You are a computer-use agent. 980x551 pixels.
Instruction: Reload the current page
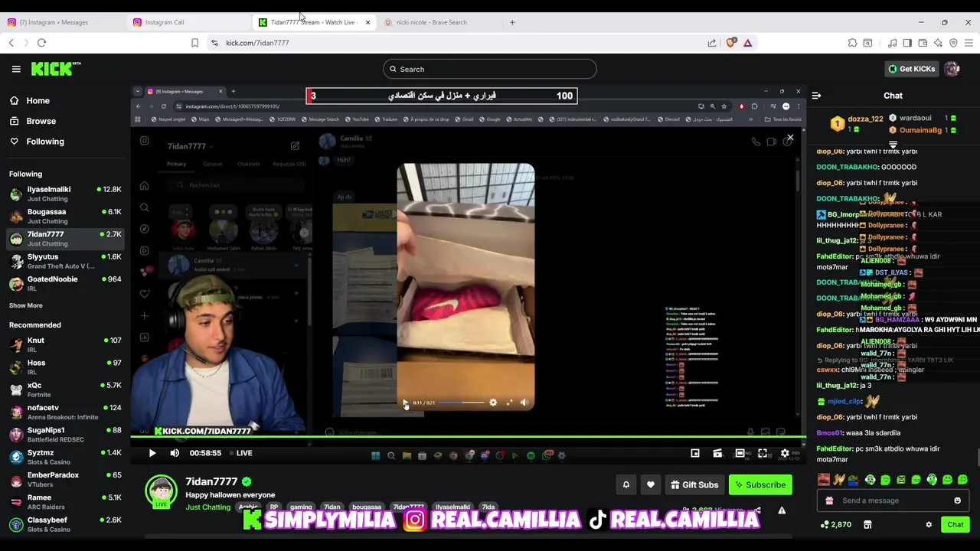click(41, 43)
